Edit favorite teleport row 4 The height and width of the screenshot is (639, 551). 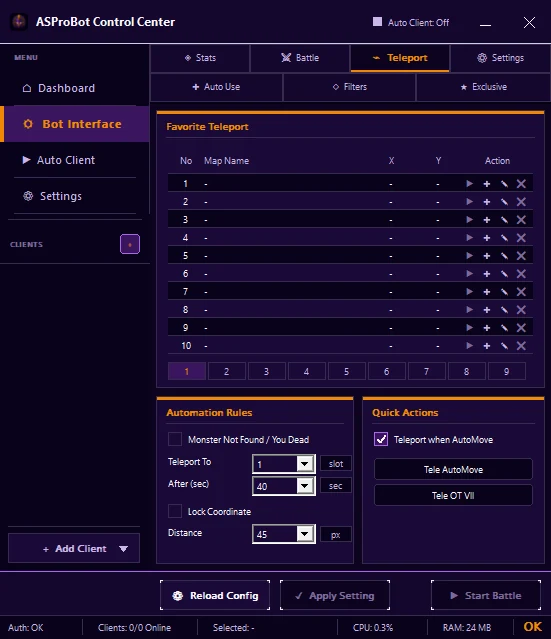point(504,238)
